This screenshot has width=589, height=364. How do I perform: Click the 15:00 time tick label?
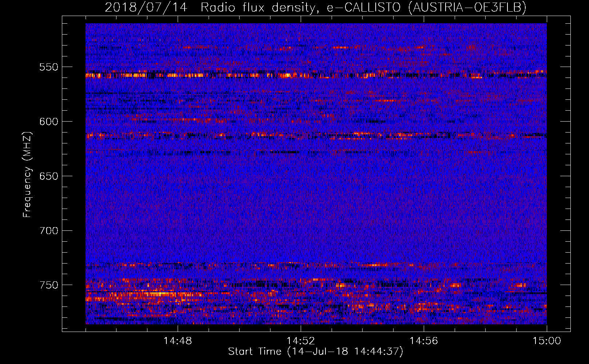(547, 341)
